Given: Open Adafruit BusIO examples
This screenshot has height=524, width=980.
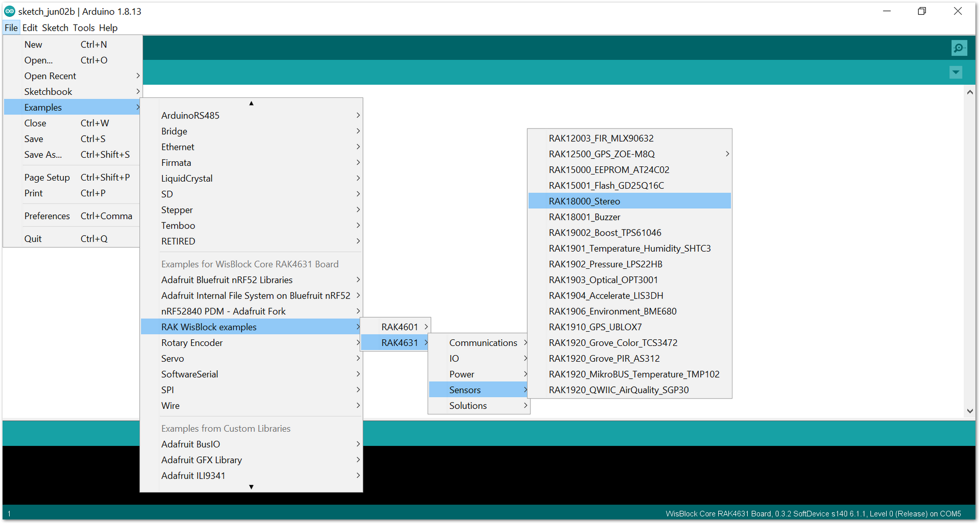Looking at the screenshot, I should coord(251,444).
